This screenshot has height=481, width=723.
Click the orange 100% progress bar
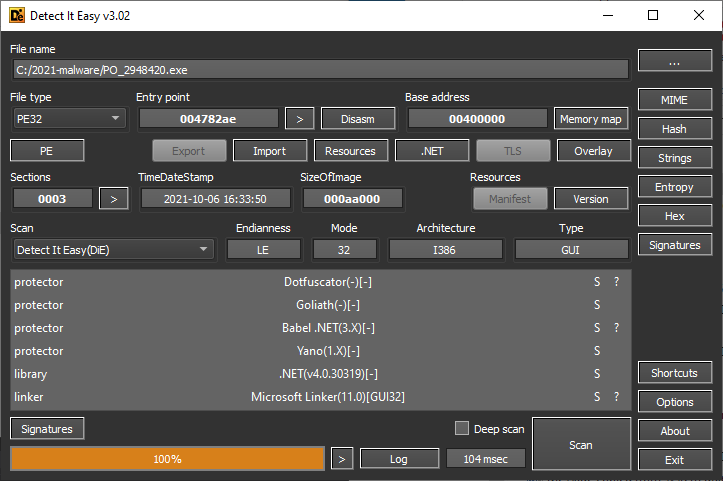pyautogui.click(x=167, y=459)
